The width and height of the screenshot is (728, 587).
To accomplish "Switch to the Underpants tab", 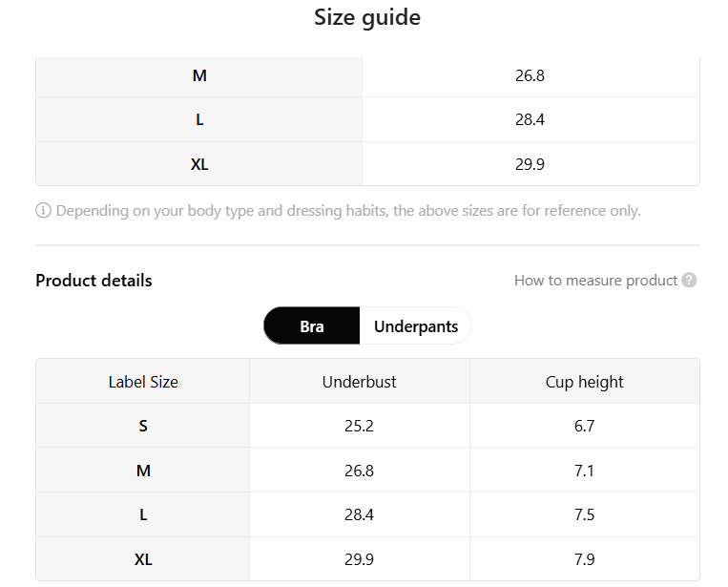I will pyautogui.click(x=416, y=326).
